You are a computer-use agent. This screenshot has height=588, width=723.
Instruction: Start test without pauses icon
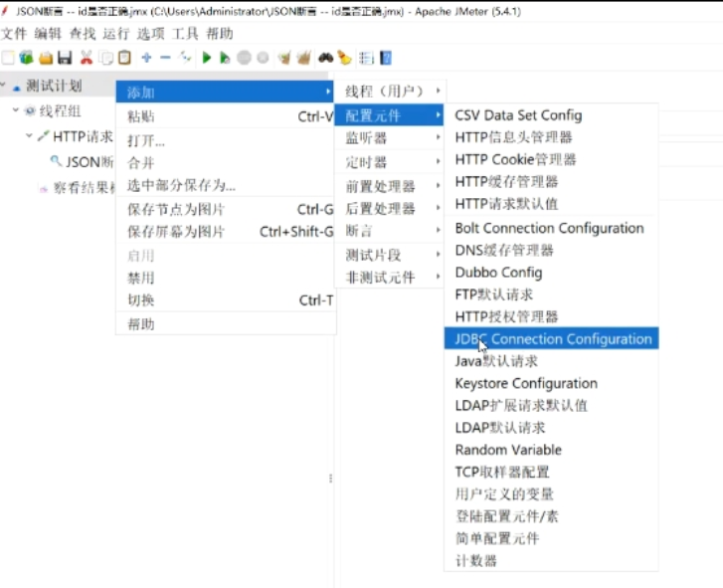pyautogui.click(x=225, y=58)
